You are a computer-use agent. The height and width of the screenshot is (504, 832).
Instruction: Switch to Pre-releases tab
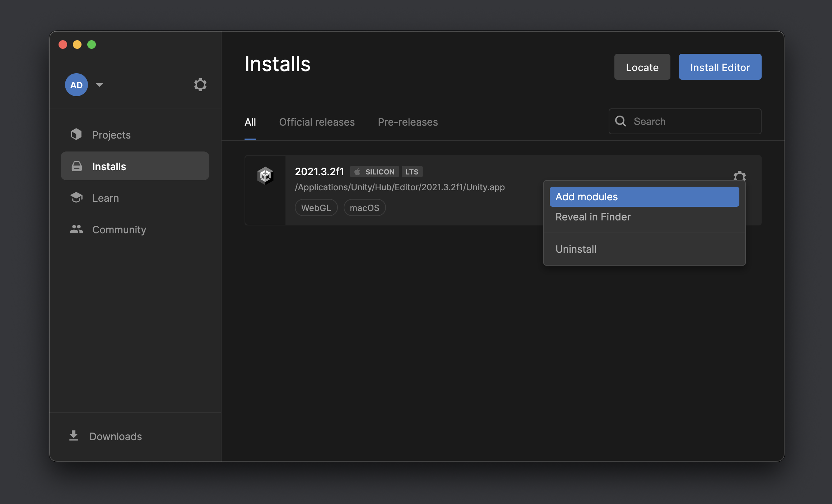point(408,122)
